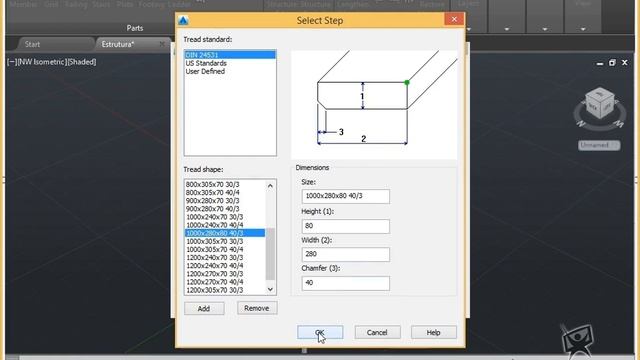Open the Unnamed UCS dropdown
This screenshot has height=360, width=640.
click(599, 145)
